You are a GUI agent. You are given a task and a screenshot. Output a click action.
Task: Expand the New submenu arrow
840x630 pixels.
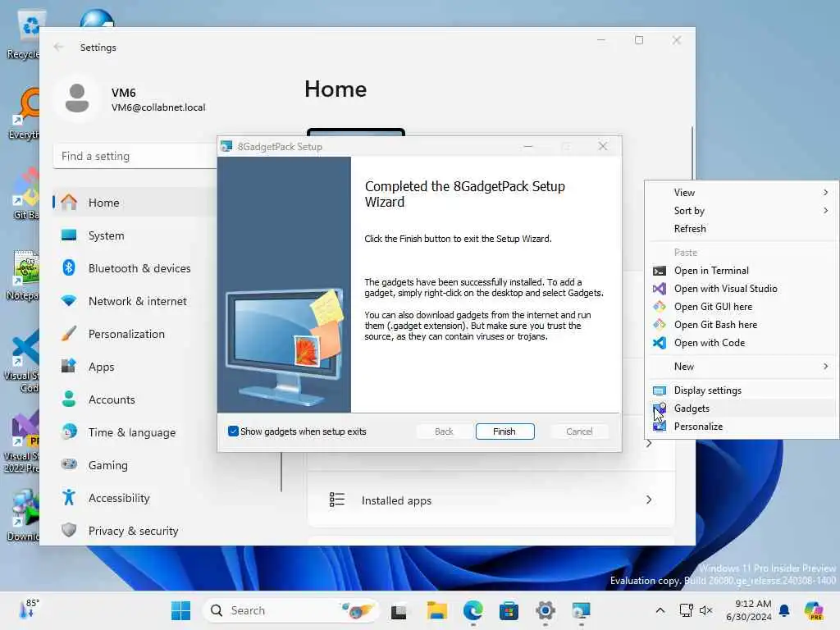coord(825,367)
